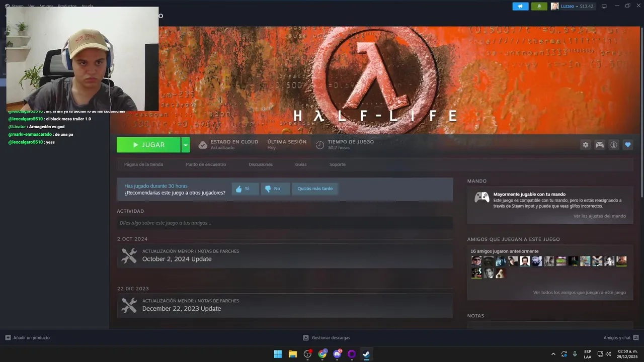The width and height of the screenshot is (644, 362).
Task: Toggle favorite heart icon
Action: [x=628, y=145]
